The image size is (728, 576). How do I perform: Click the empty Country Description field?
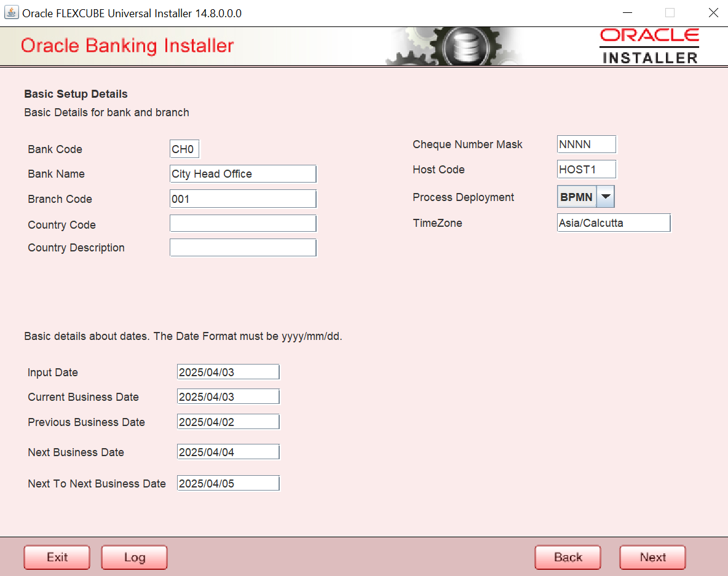(x=243, y=247)
